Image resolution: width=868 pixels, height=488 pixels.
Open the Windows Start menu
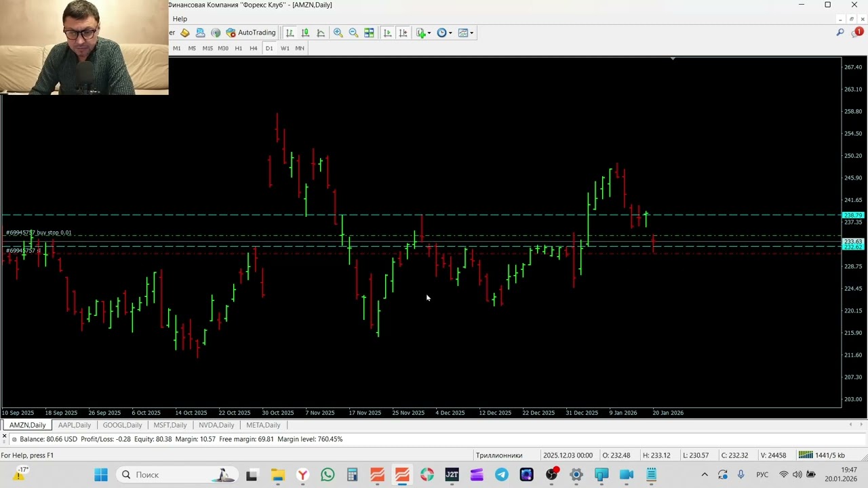(101, 474)
